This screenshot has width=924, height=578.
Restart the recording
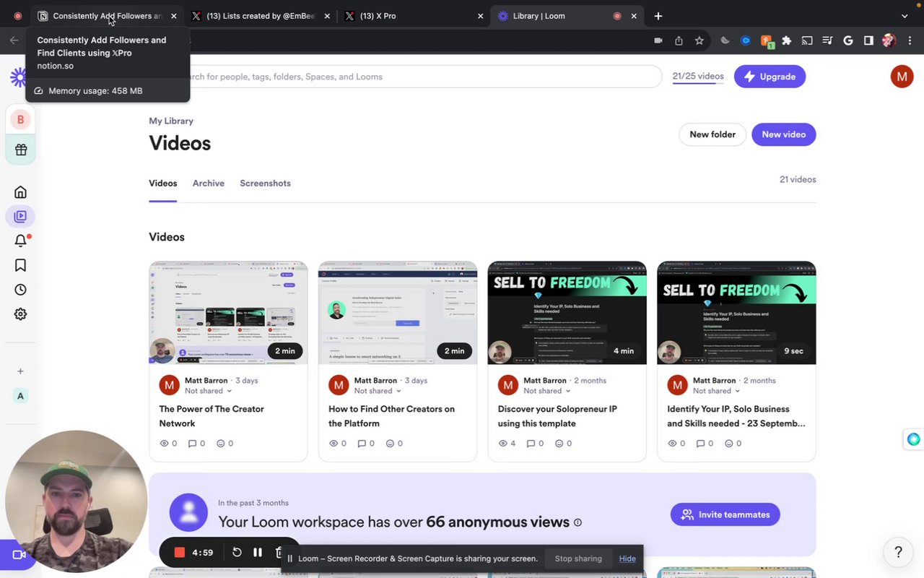[237, 553]
